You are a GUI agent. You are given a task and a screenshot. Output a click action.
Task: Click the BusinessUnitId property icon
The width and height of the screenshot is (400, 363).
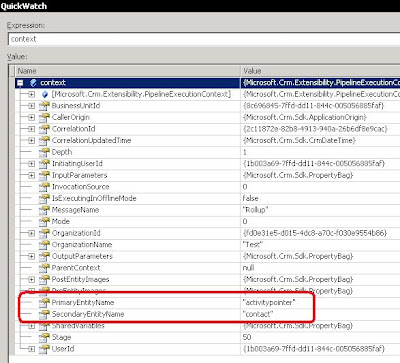[x=44, y=106]
